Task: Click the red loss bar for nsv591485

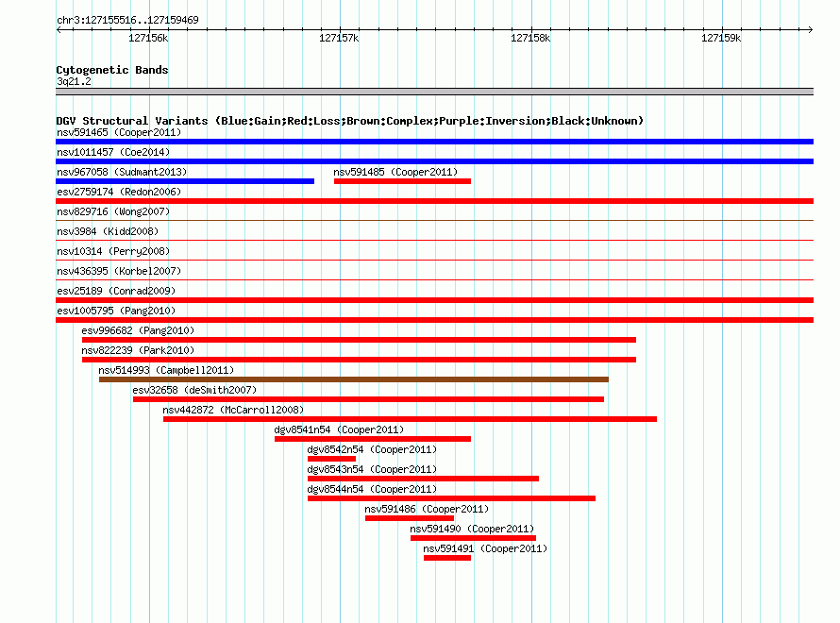Action: 402,181
